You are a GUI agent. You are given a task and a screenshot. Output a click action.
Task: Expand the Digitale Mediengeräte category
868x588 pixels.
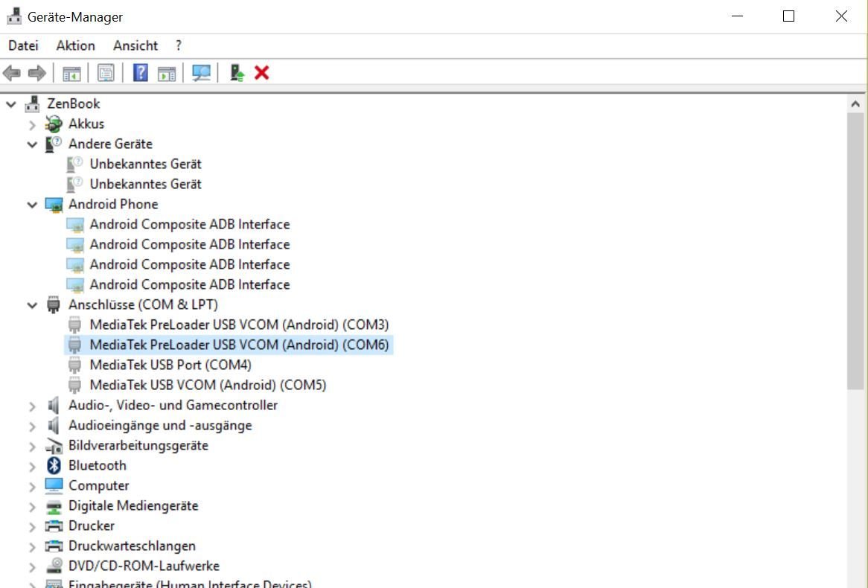[32, 507]
